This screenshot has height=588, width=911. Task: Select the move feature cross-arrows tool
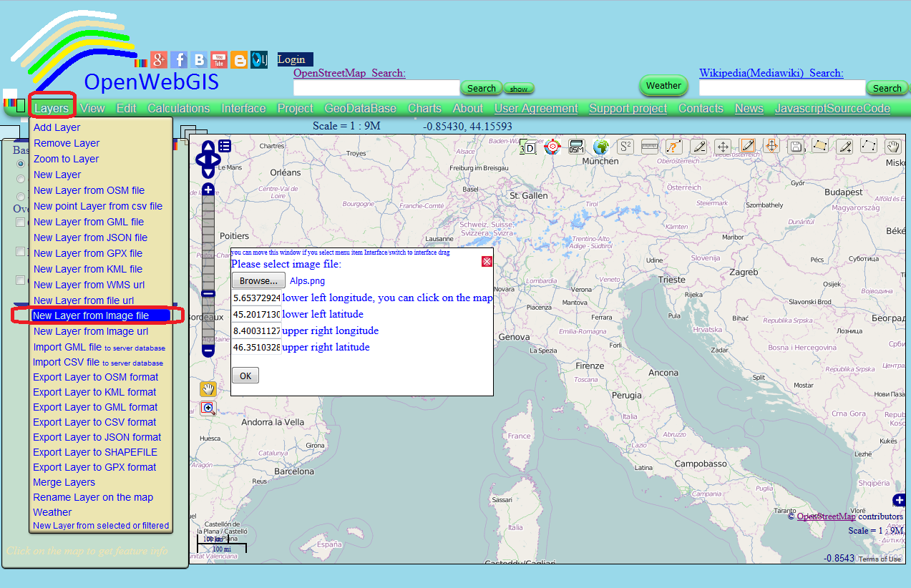click(x=724, y=147)
